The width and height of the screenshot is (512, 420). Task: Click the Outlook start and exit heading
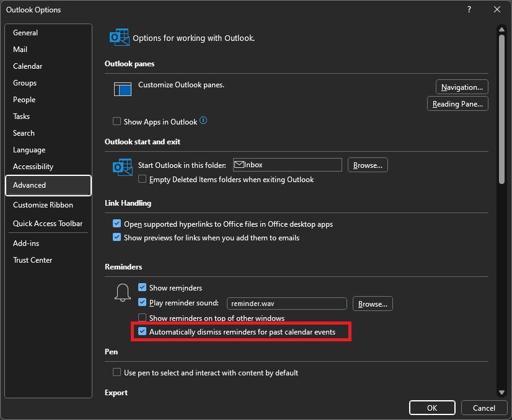pos(143,142)
